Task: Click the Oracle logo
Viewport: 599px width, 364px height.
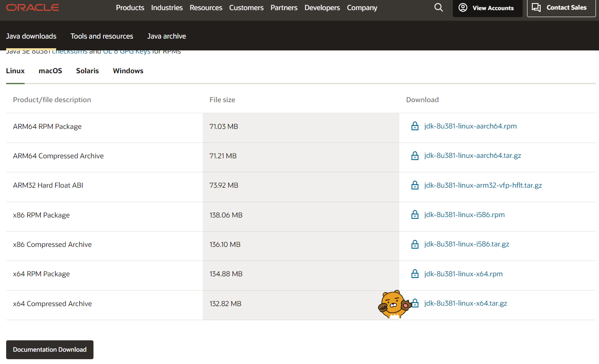Action: click(32, 7)
